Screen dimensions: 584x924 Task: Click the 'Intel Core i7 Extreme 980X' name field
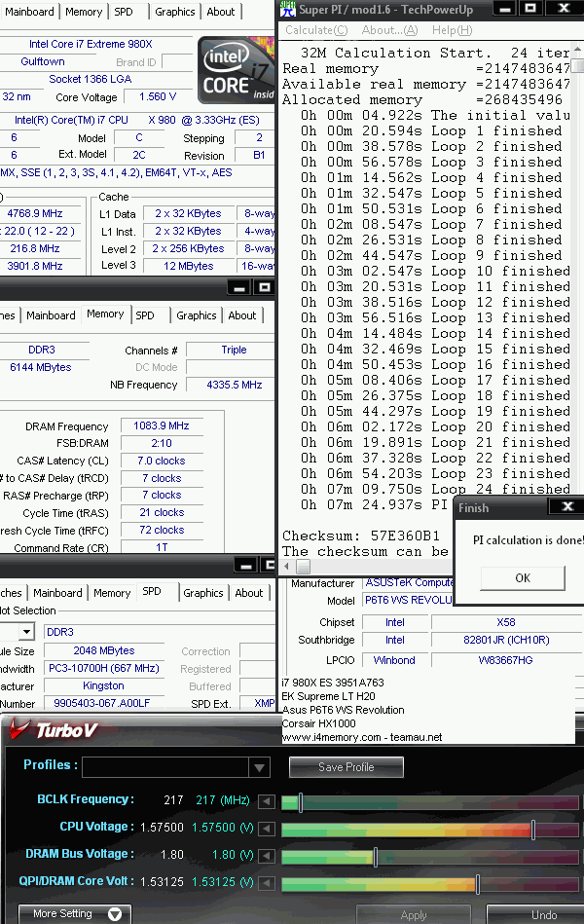coord(91,44)
